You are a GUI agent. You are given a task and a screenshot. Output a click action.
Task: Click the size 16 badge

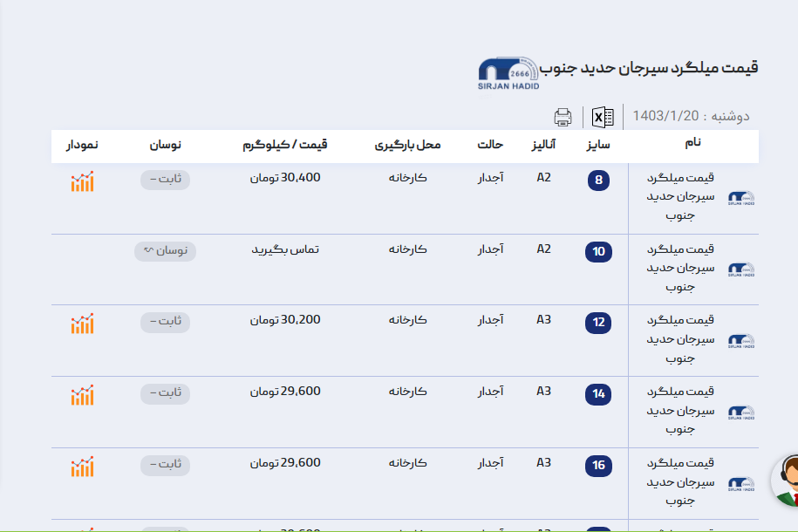598,466
